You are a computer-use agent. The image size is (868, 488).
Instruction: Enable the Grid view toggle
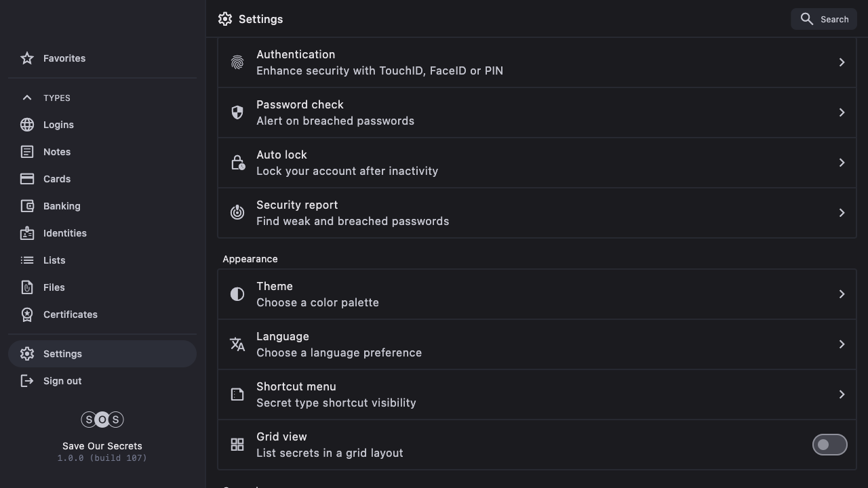[829, 445]
